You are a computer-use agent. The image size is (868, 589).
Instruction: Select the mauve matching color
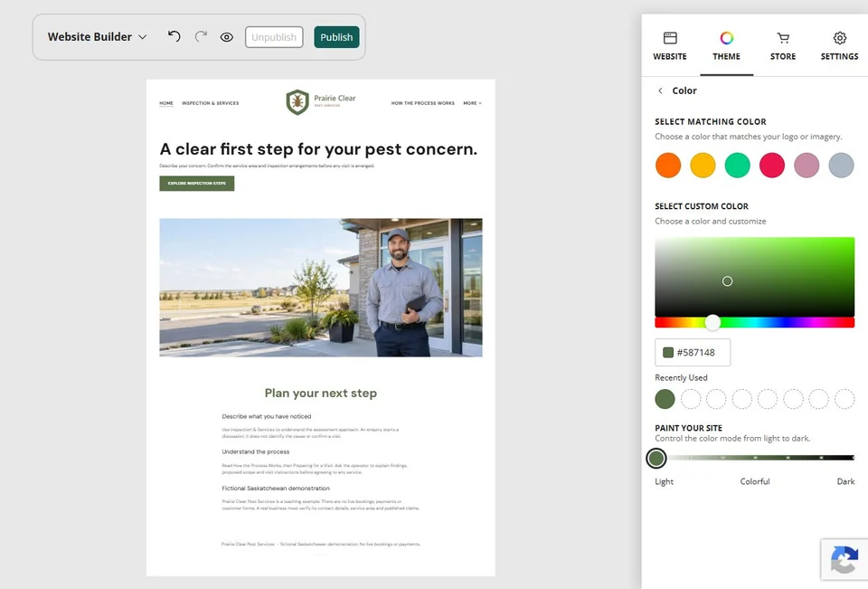coord(807,166)
